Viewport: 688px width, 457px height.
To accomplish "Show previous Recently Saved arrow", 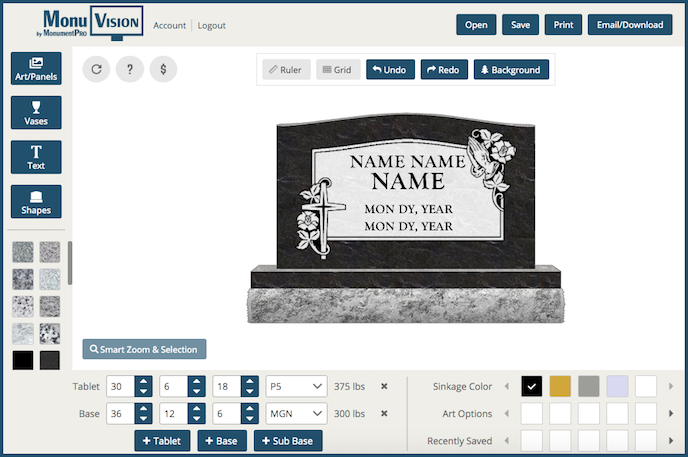I will pos(507,441).
